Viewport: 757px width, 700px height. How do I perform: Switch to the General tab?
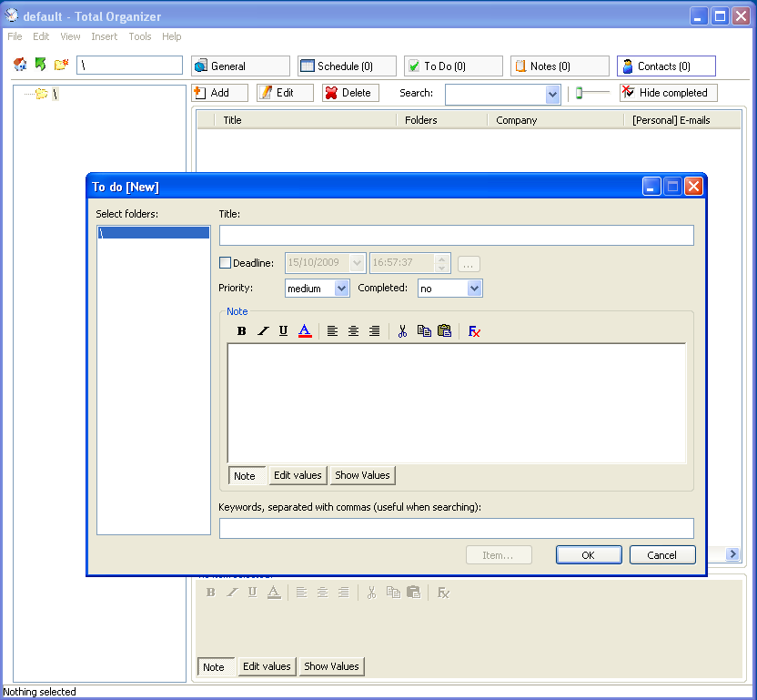click(240, 66)
